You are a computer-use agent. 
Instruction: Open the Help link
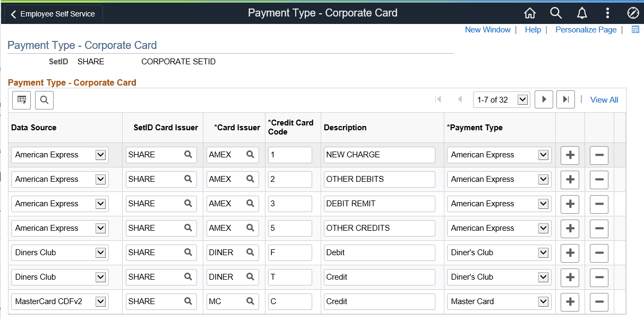tap(533, 30)
